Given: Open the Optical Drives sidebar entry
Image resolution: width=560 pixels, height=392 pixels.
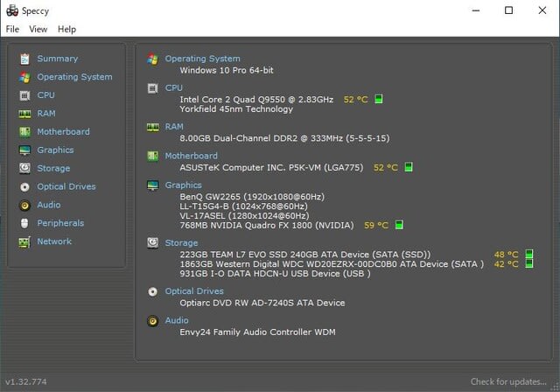Looking at the screenshot, I should coord(66,186).
